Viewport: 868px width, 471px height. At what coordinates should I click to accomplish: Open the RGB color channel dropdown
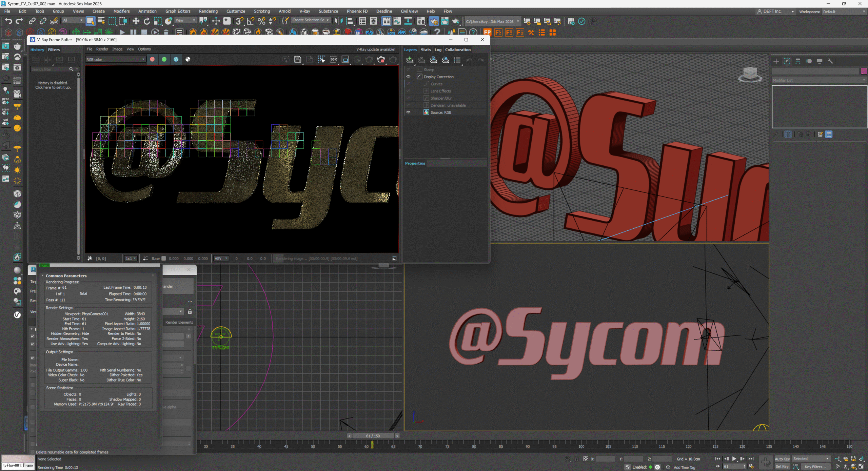tap(115, 59)
